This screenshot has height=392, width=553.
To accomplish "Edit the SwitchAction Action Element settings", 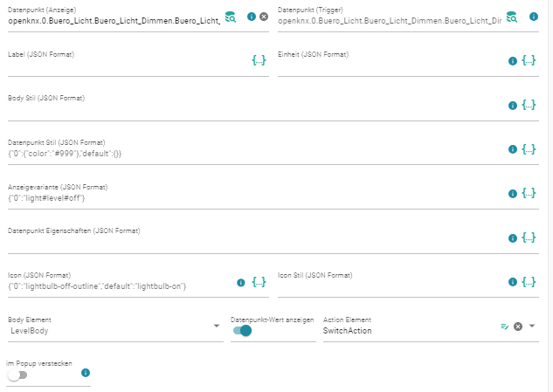I will click(x=504, y=327).
